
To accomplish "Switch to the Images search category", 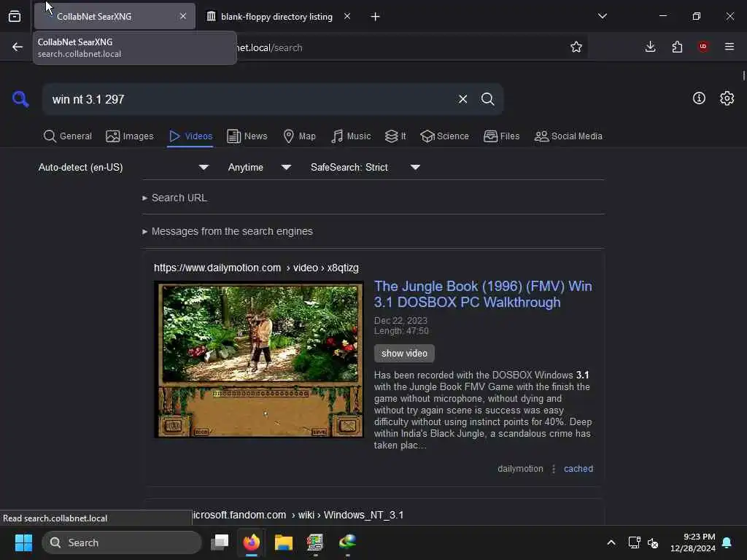I will click(x=130, y=136).
